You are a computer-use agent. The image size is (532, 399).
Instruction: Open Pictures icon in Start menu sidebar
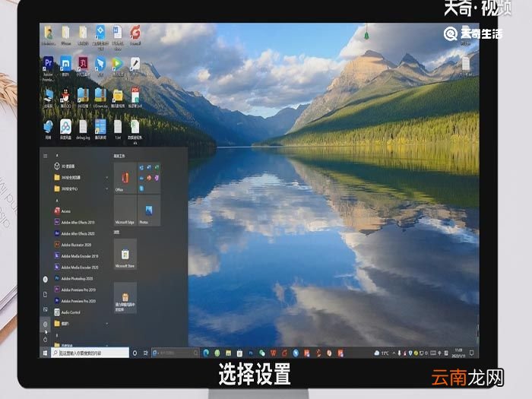[45, 309]
